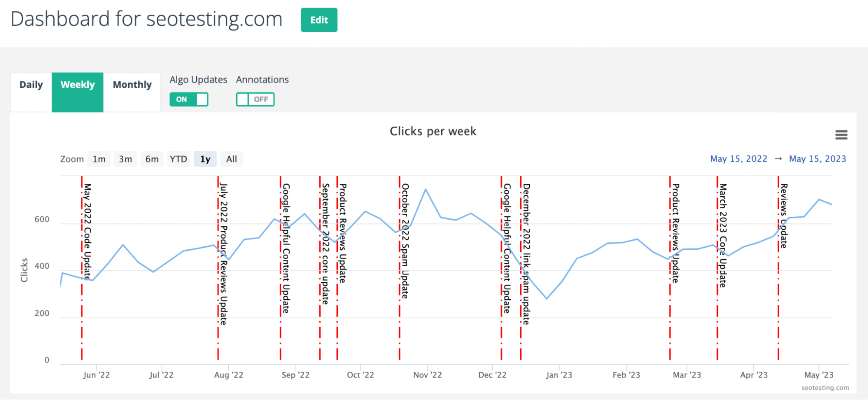Image resolution: width=868 pixels, height=400 pixels.
Task: Select the Weekly tab
Action: tap(77, 85)
